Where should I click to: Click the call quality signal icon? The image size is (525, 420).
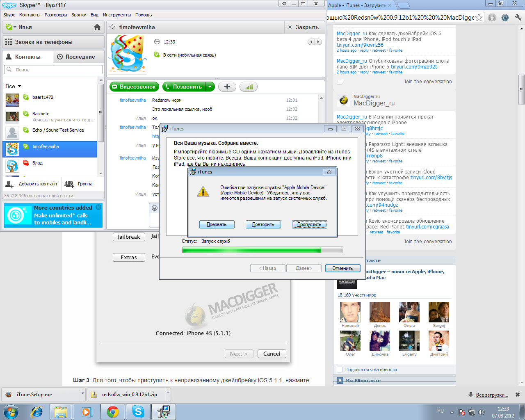click(x=249, y=87)
